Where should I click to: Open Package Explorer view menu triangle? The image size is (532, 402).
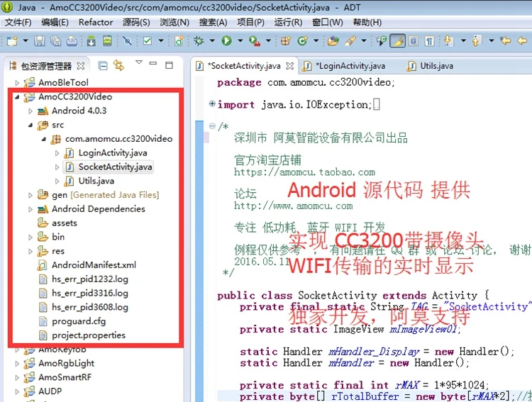coord(139,62)
